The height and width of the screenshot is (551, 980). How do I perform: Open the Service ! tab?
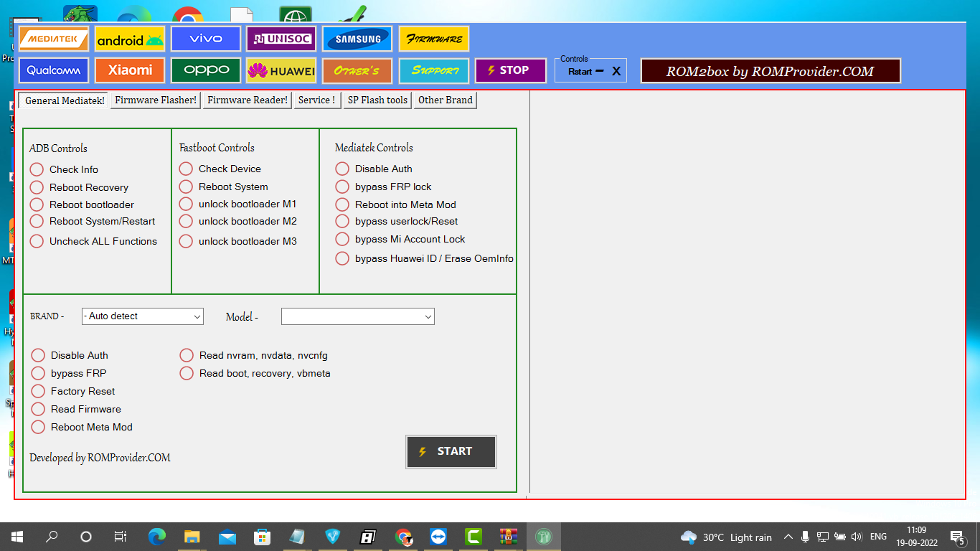point(316,100)
